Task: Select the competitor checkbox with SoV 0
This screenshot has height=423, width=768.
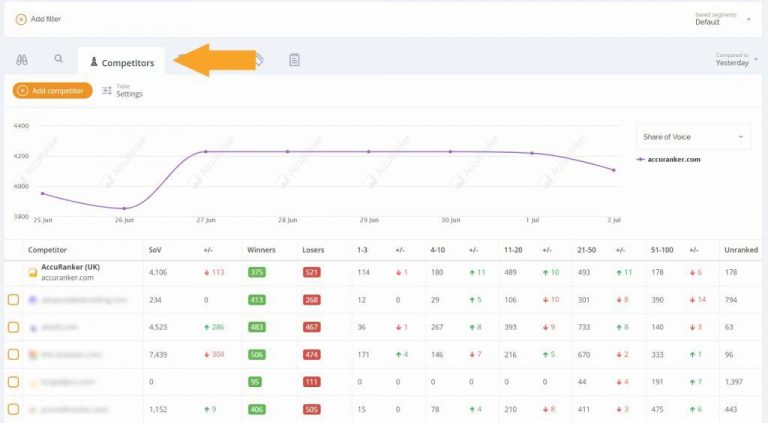Action: pyautogui.click(x=13, y=382)
